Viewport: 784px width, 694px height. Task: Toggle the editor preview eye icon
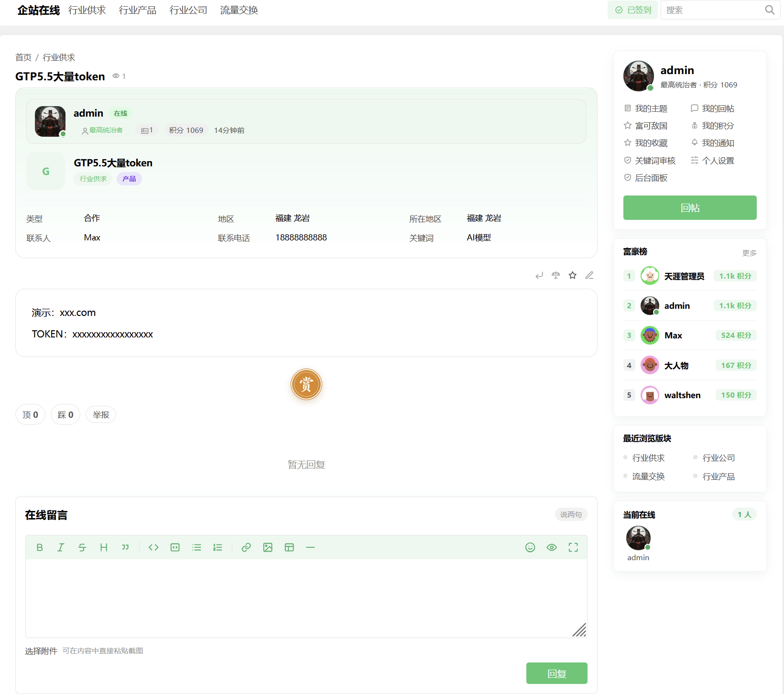tap(552, 547)
